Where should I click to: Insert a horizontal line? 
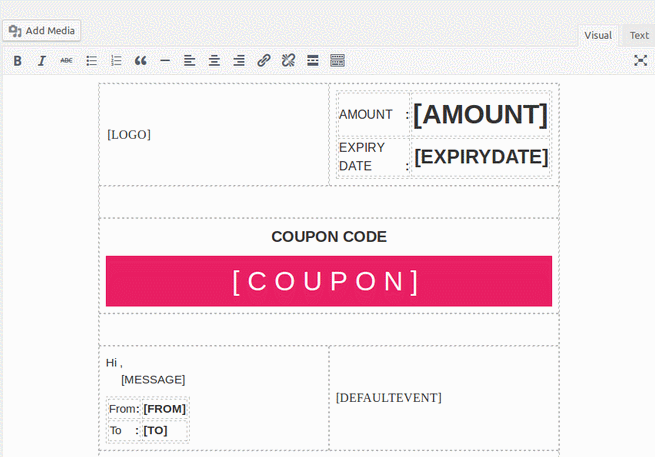point(165,61)
